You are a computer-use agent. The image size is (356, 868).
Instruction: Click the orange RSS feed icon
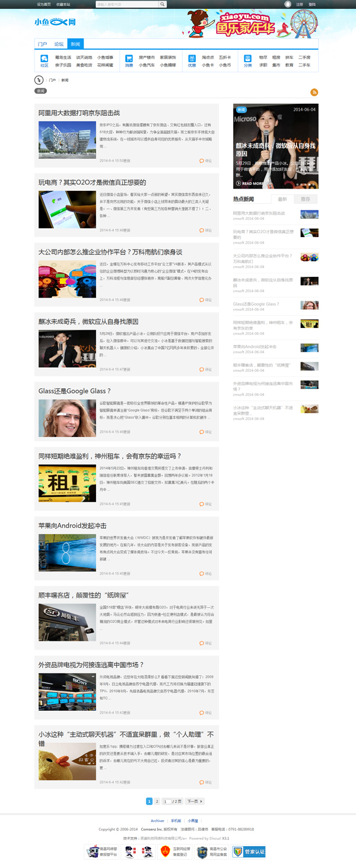[x=314, y=92]
